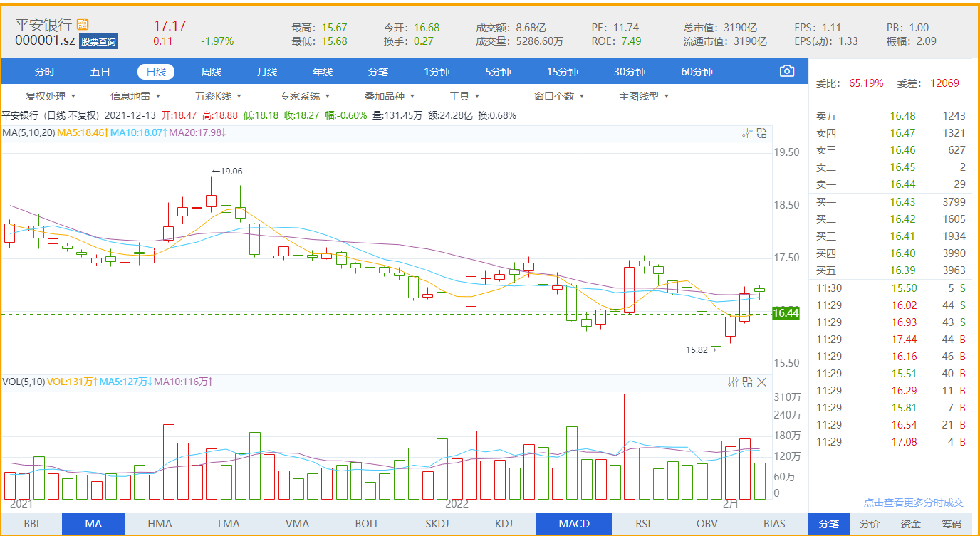Open the 主图线型 dropdown

coord(644,96)
